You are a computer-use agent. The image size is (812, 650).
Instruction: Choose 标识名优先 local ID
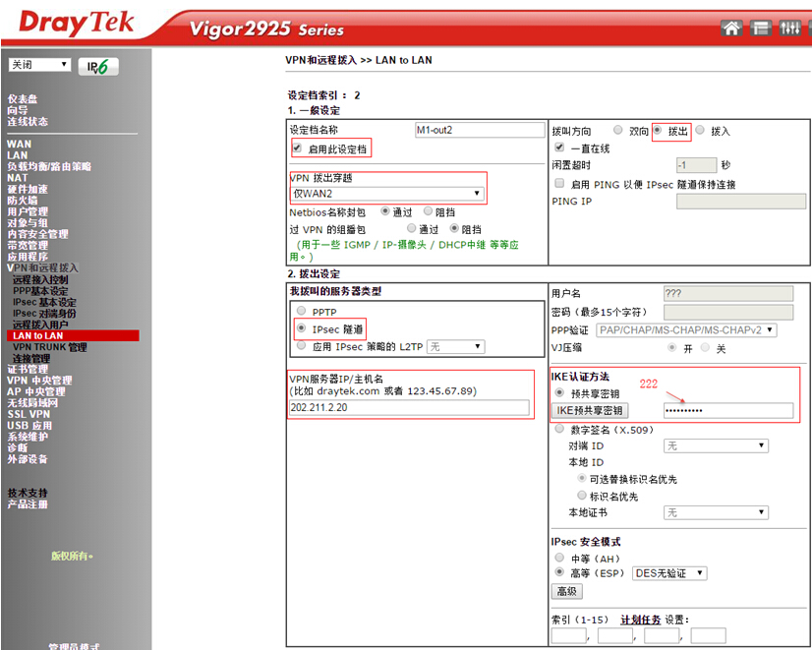pyautogui.click(x=582, y=496)
